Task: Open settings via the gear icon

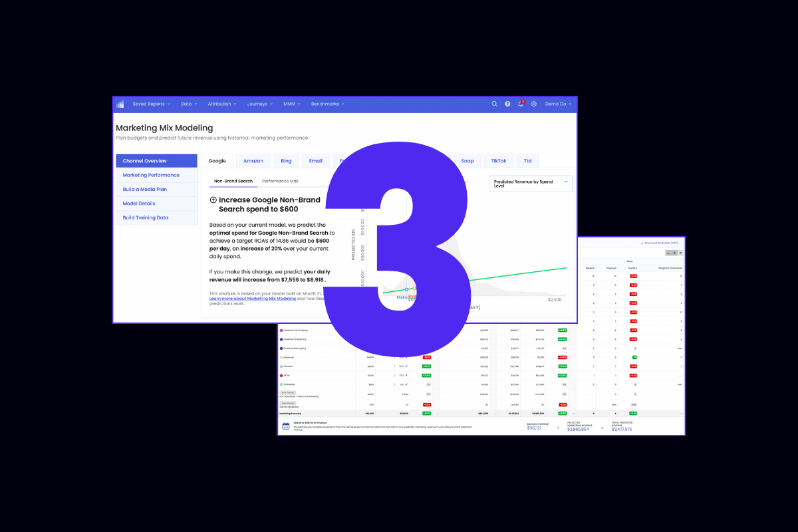Action: [x=533, y=104]
